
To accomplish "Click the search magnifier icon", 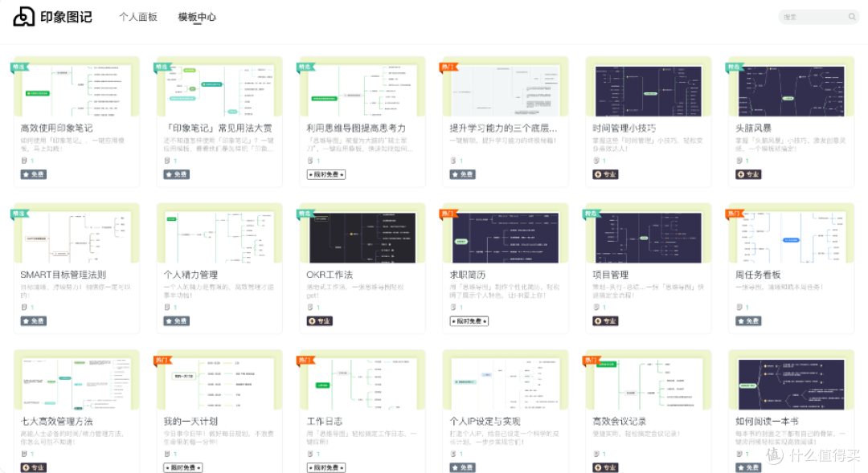I will click(x=852, y=17).
